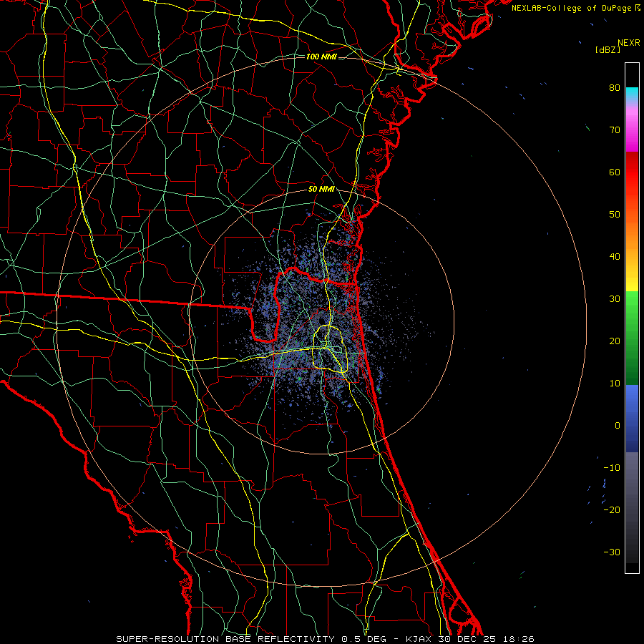This screenshot has height=644, width=644.
Task: Click the KJAX 30 DEC 25 18:26 timestamp
Action: (470, 639)
